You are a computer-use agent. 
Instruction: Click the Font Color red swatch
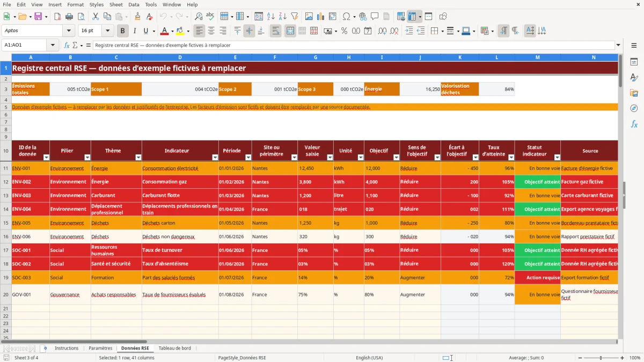[x=165, y=31]
